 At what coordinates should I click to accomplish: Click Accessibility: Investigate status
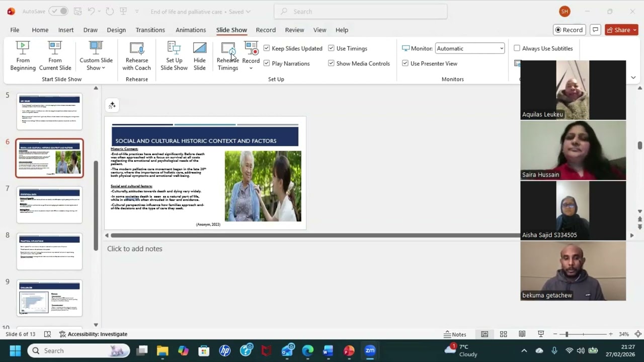(93, 334)
